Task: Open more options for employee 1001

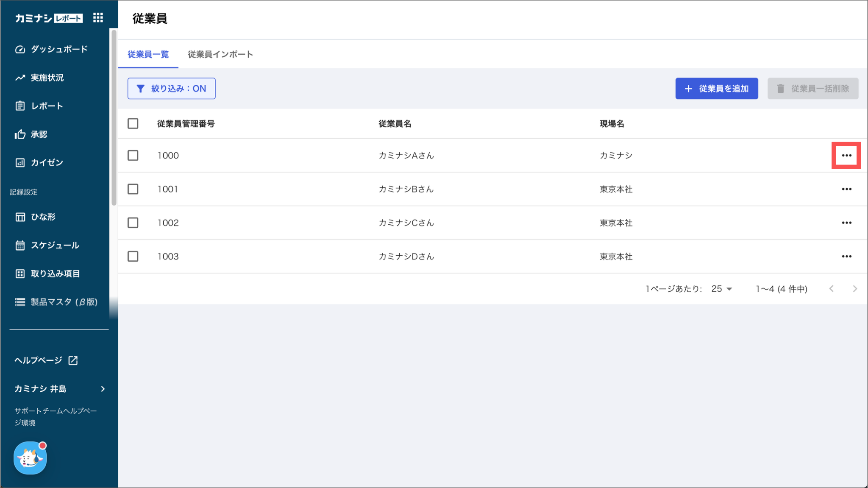Action: pos(846,189)
